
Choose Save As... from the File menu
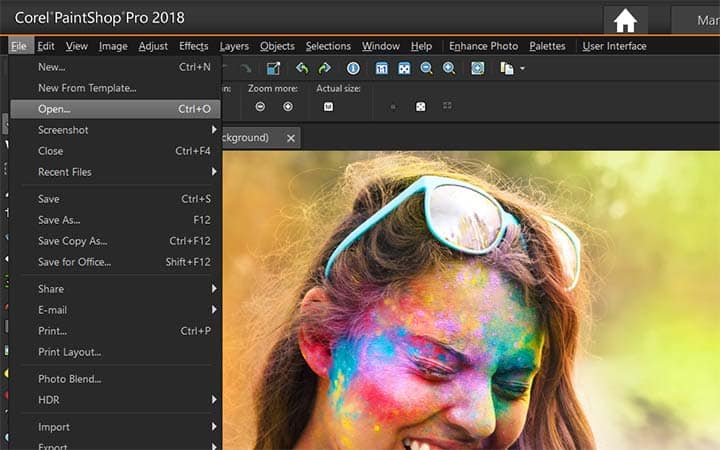point(115,220)
